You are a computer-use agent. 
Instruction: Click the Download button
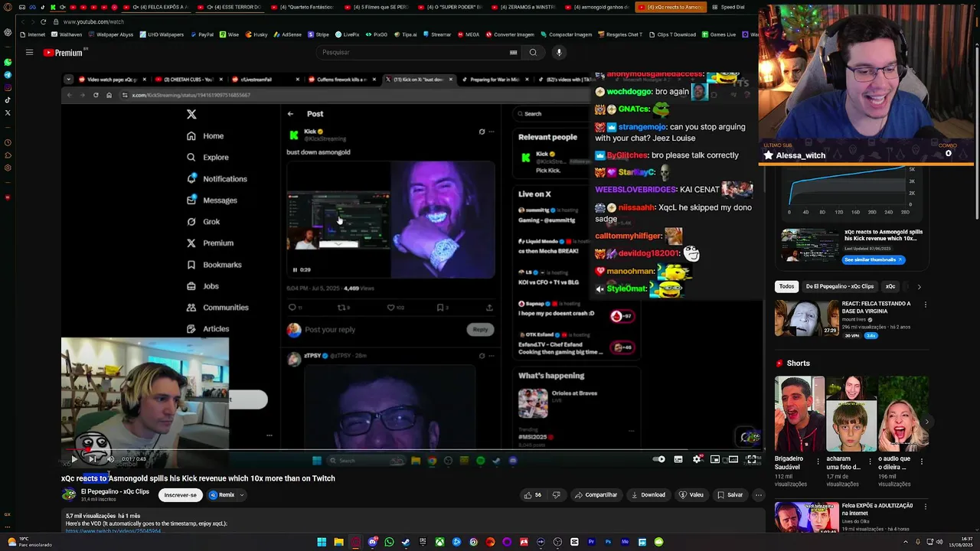click(x=648, y=495)
